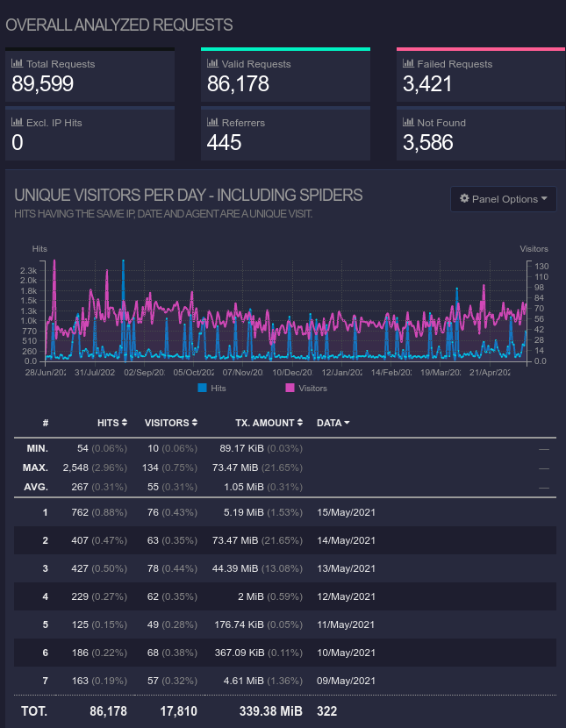Open the Panel Options dropdown
566x728 pixels.
coord(504,199)
